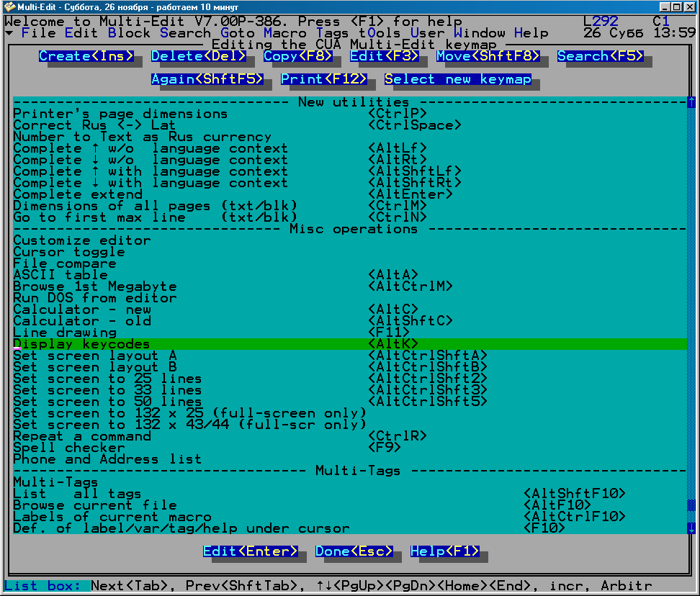Viewport: 700px width, 596px height.
Task: Click the Move<ShftF8> button
Action: (x=488, y=56)
